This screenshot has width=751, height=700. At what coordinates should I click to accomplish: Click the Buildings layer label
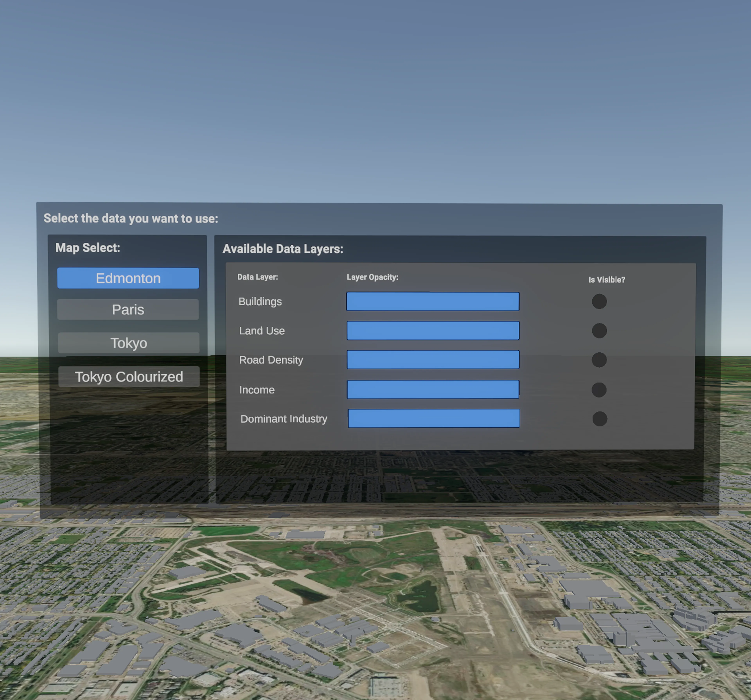(x=260, y=302)
